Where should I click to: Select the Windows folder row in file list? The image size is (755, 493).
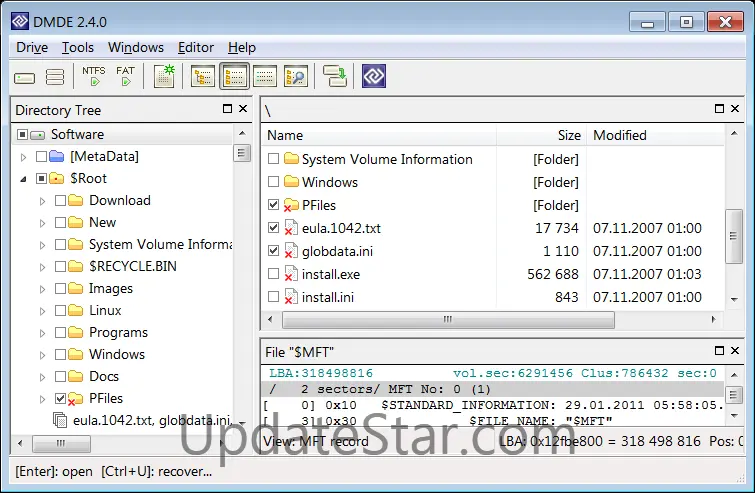pos(493,182)
